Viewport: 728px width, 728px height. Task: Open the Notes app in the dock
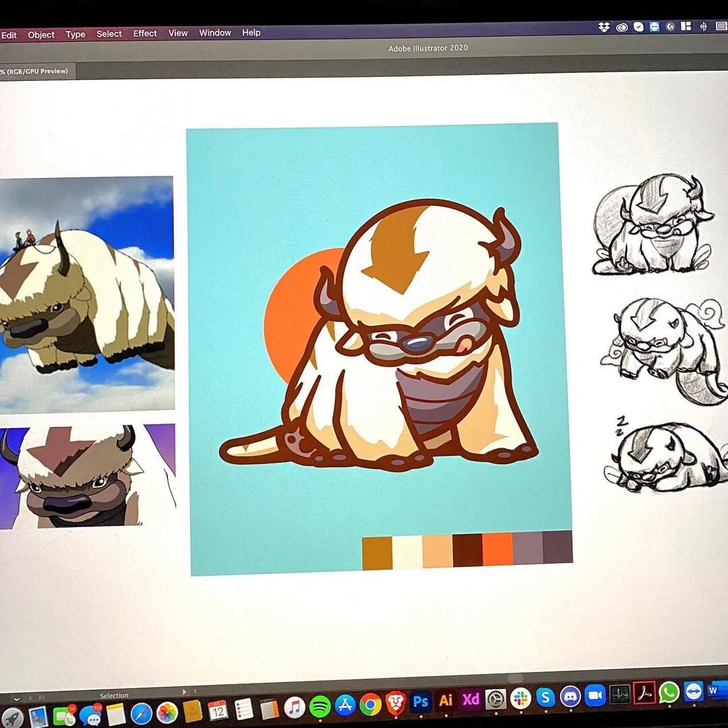point(116,713)
